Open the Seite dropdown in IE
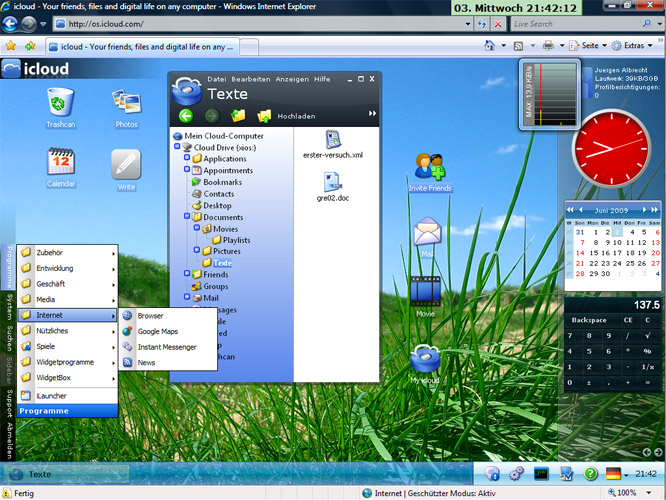This screenshot has height=500, width=666. coord(588,45)
